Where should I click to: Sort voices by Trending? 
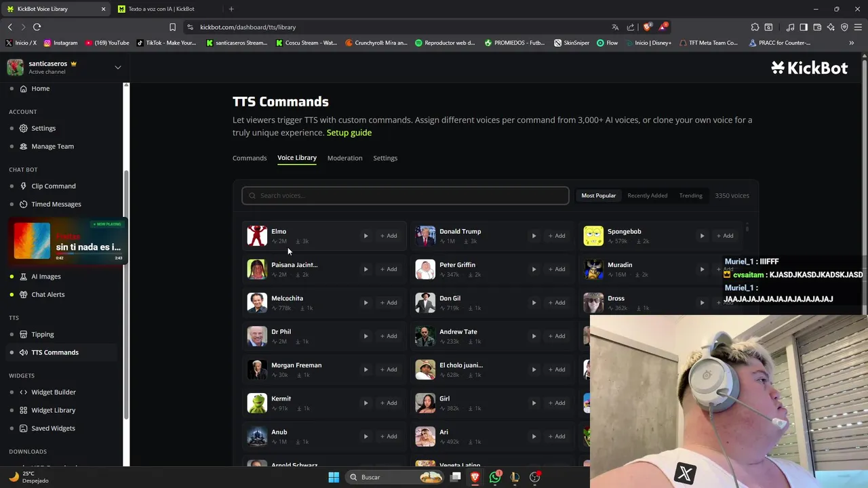click(x=690, y=195)
